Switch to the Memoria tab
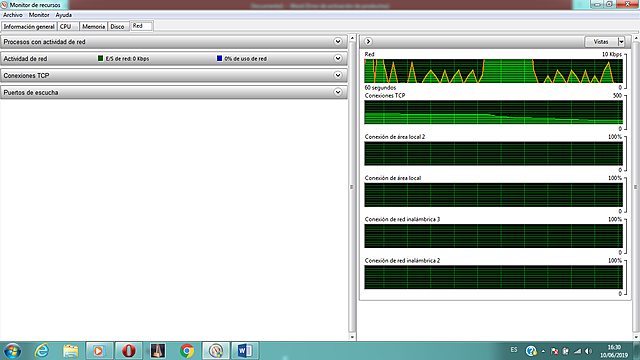Screen dimensions: 640x360 pyautogui.click(x=93, y=27)
